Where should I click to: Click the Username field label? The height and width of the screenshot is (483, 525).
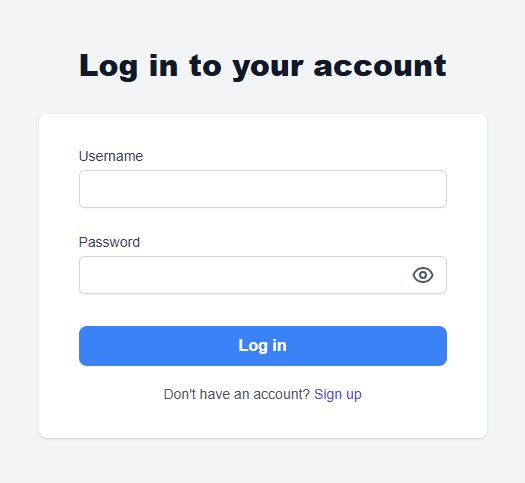(x=111, y=156)
